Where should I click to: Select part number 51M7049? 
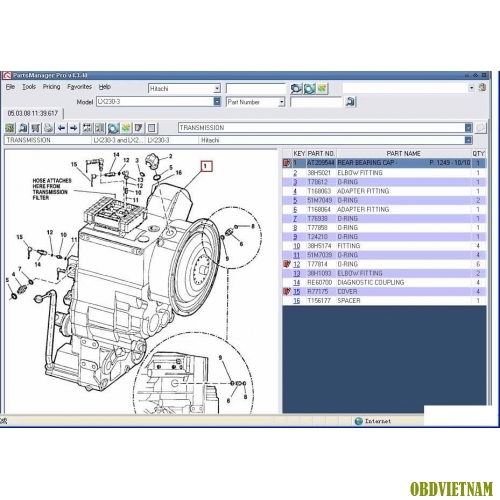pyautogui.click(x=319, y=200)
